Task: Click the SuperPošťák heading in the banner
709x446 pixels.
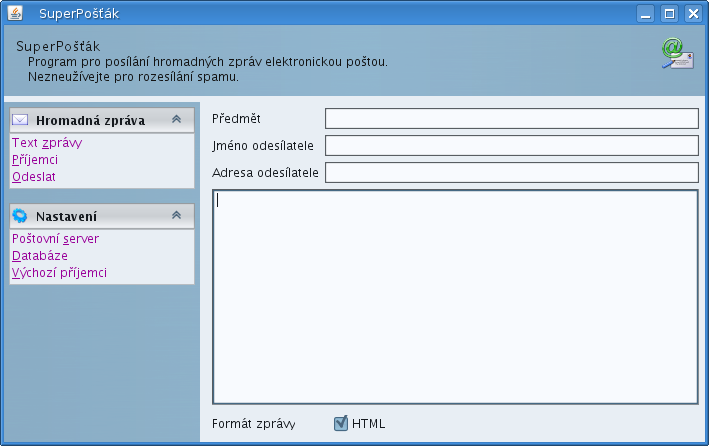Action: (x=58, y=46)
